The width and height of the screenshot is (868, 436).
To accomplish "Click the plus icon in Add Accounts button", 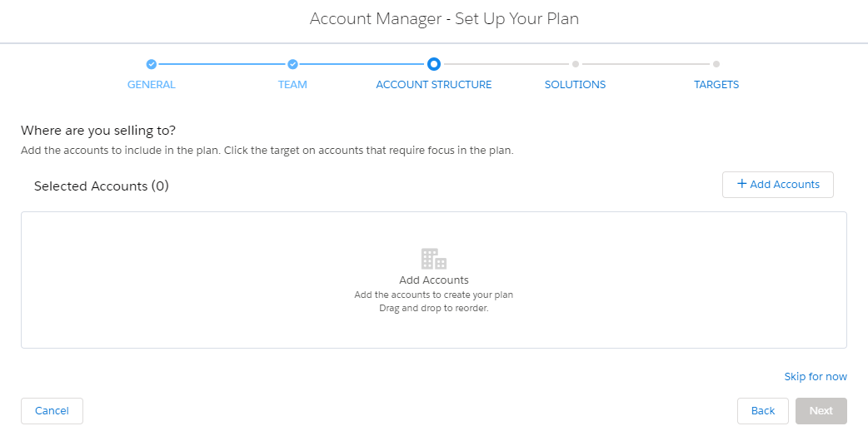I will click(x=741, y=184).
